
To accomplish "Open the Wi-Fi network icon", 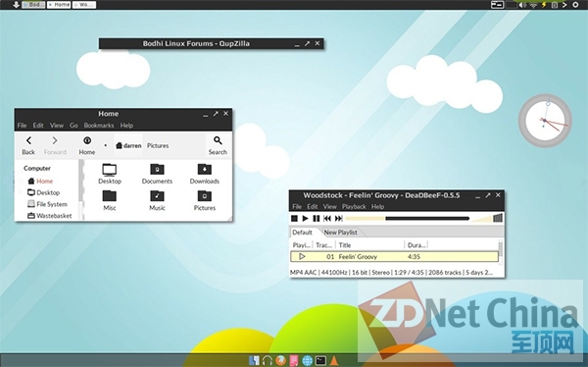I will 533,5.
